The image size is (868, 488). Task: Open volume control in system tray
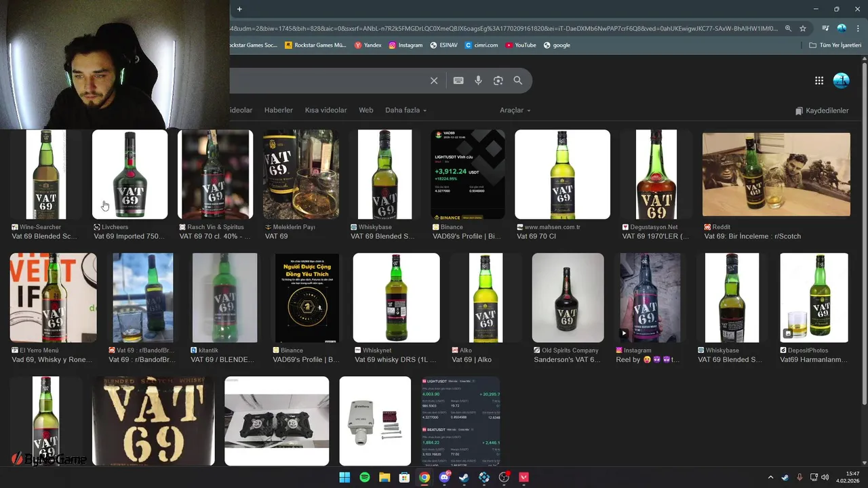coord(825,477)
